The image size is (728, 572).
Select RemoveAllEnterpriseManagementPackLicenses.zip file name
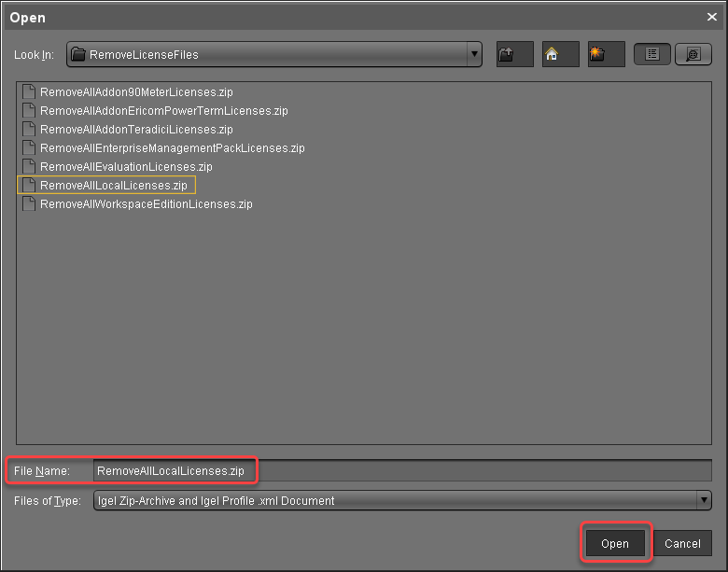(172, 148)
